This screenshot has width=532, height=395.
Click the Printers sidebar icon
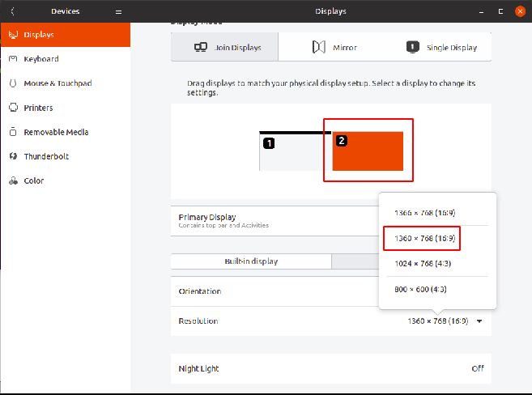click(x=13, y=108)
